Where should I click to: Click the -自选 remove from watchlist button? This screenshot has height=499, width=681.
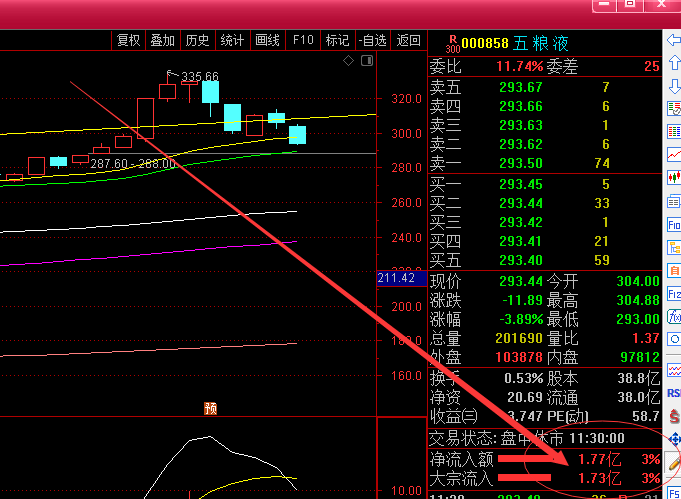(373, 40)
